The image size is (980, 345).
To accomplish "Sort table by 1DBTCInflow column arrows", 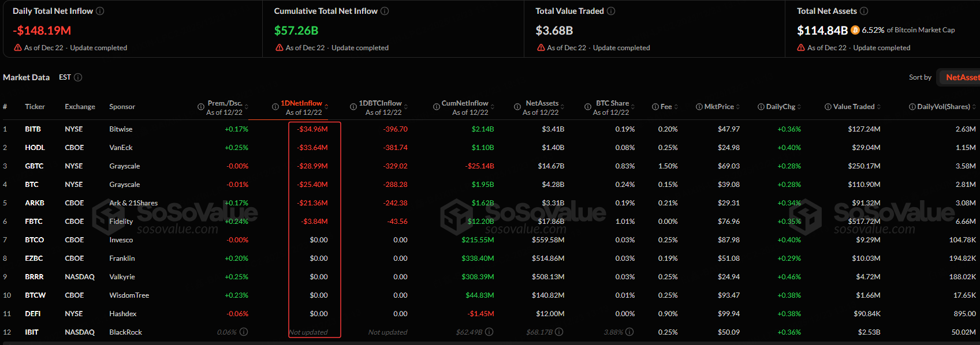I will coord(406,107).
